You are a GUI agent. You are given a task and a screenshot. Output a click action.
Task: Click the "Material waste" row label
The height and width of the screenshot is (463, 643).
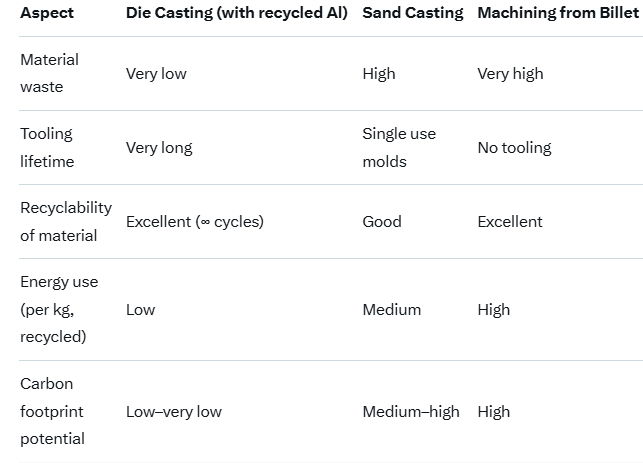pyautogui.click(x=49, y=73)
